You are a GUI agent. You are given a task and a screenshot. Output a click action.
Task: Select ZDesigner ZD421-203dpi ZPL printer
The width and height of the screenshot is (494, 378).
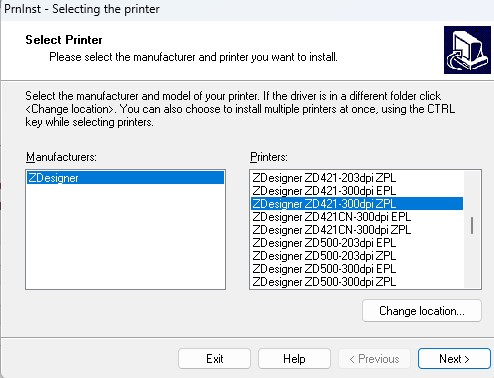(x=357, y=178)
